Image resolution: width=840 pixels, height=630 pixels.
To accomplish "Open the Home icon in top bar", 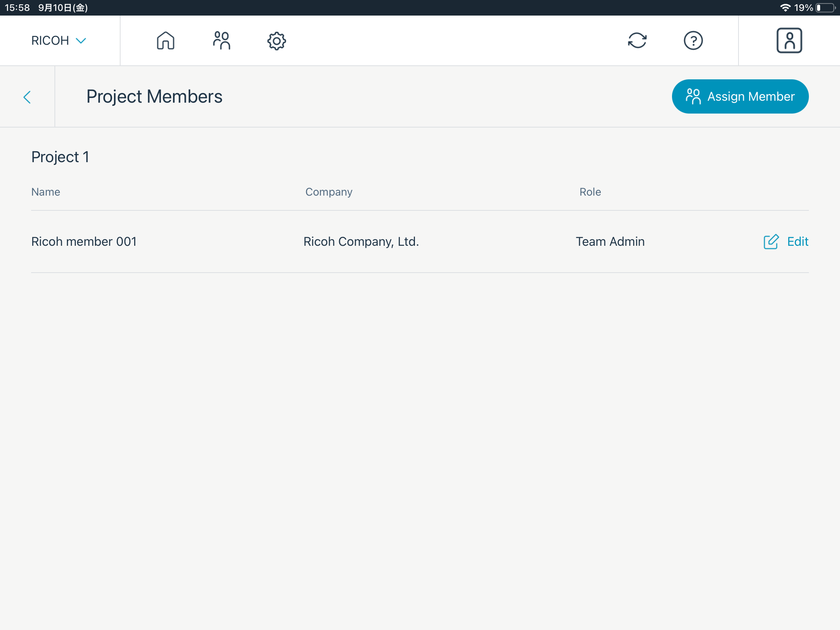I will coord(165,40).
